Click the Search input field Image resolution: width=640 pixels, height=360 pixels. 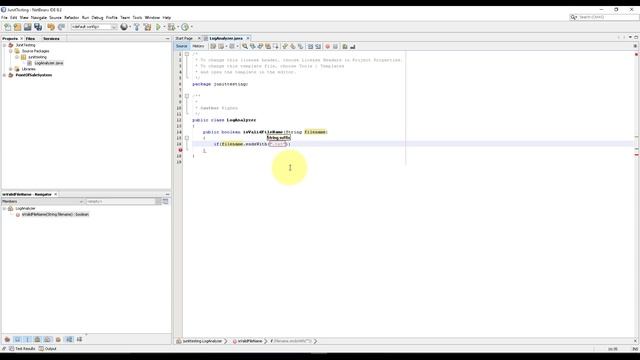coord(608,17)
